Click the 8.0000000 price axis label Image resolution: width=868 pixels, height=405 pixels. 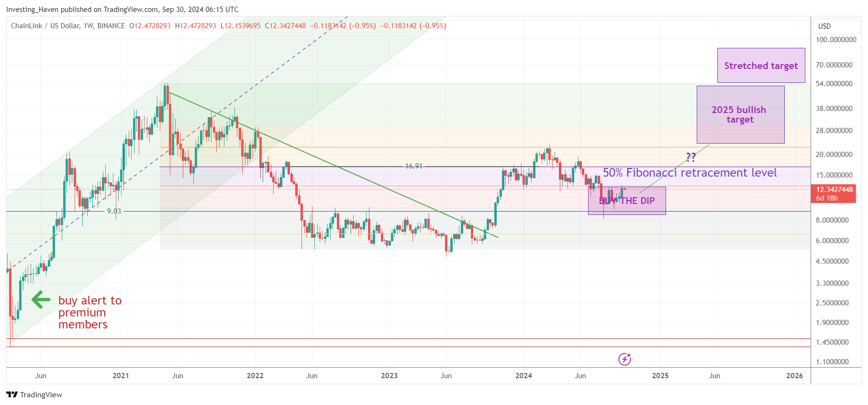(x=832, y=220)
